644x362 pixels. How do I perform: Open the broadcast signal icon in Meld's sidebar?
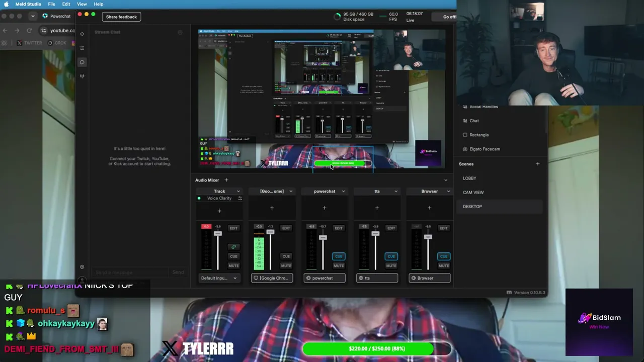82,76
